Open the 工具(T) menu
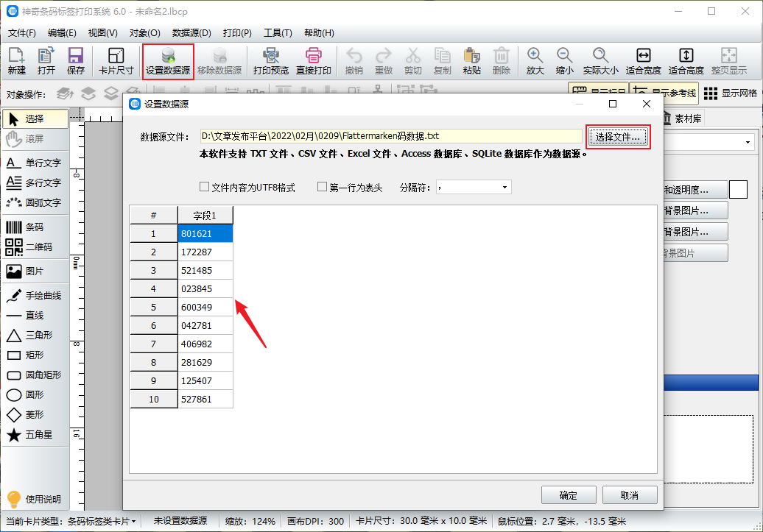 point(278,33)
